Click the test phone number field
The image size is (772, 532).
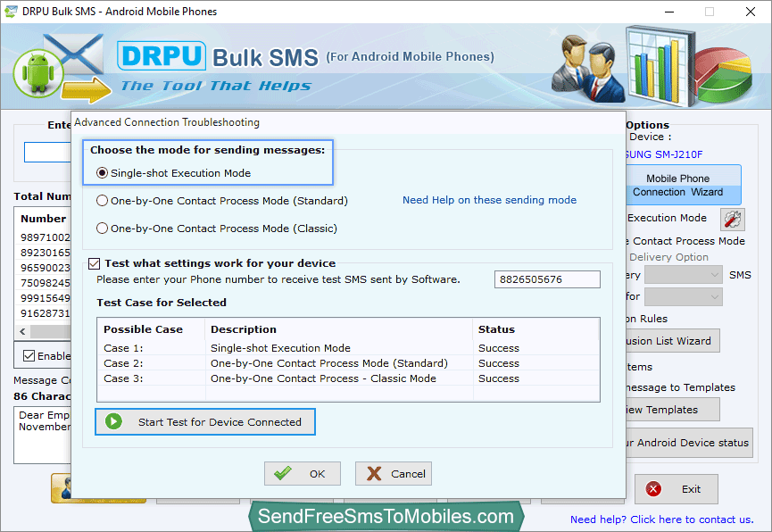coord(547,279)
